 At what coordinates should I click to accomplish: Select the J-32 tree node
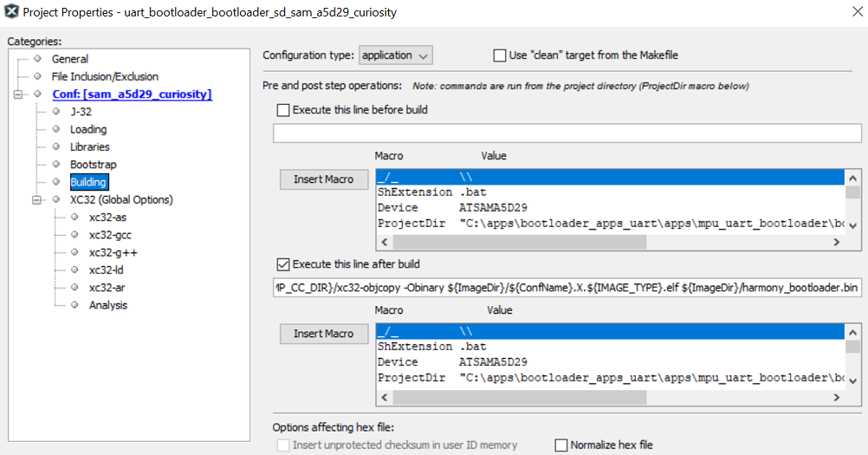pyautogui.click(x=81, y=112)
